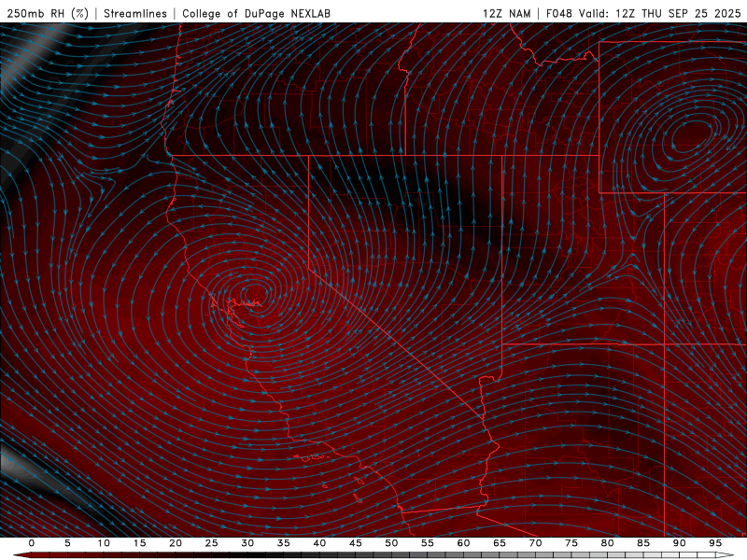Click the colorbar label '95'
Viewport: 747px width, 560px height.
(x=715, y=543)
